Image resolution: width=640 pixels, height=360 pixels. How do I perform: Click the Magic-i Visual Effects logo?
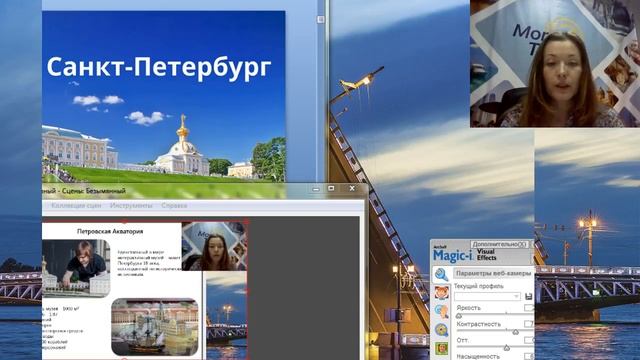[x=464, y=254]
